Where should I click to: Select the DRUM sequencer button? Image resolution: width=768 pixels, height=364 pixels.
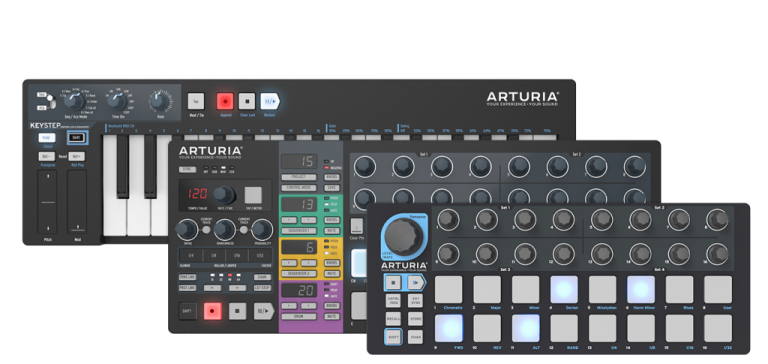point(299,316)
